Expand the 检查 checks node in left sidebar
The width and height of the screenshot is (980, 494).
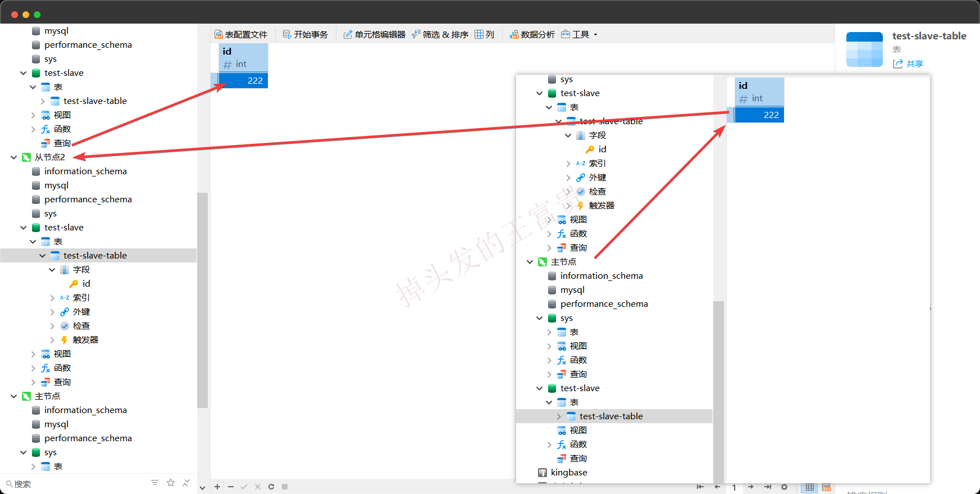[52, 326]
